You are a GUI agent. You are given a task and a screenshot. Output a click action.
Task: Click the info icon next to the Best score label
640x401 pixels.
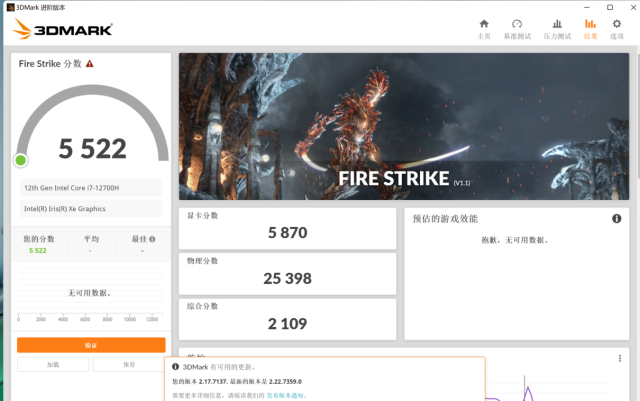point(152,239)
